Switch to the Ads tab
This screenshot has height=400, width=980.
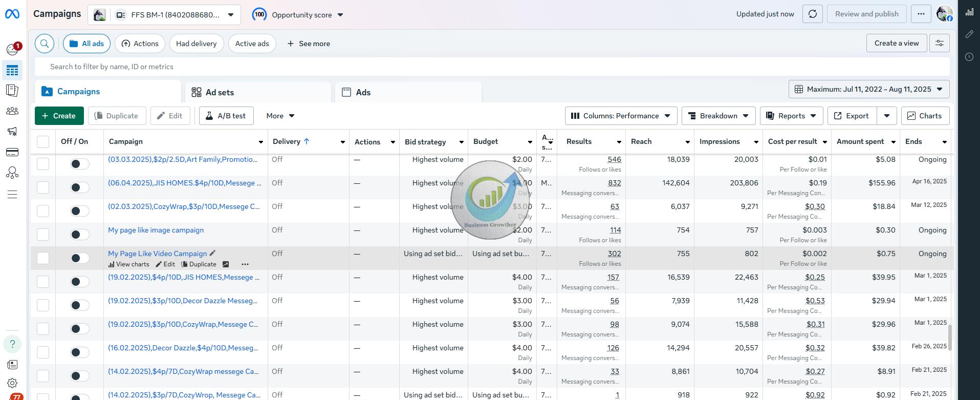(363, 92)
